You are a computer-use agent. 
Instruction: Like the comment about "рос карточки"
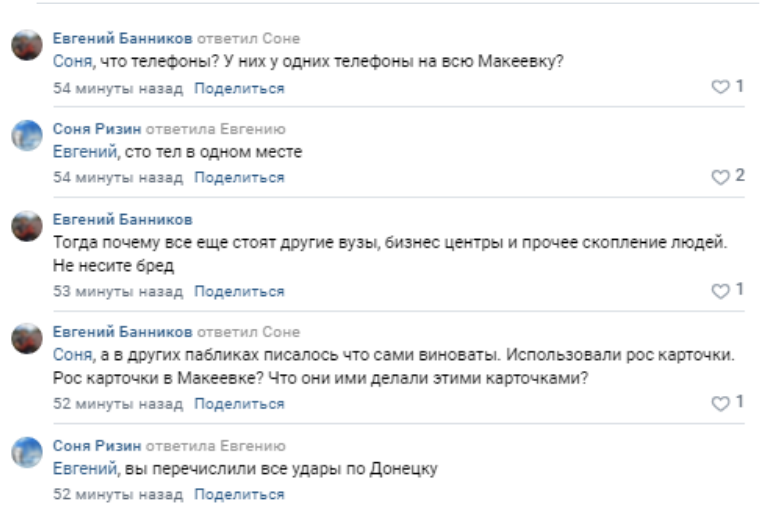click(x=719, y=402)
